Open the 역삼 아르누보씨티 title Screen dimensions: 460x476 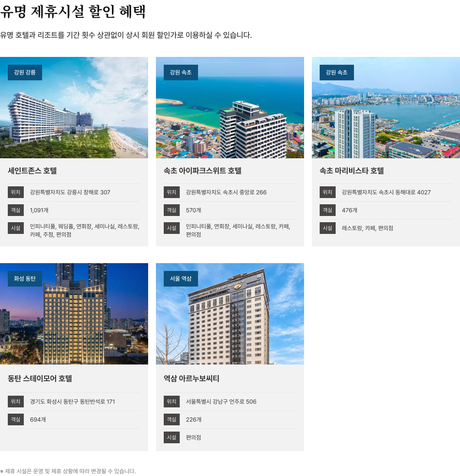pos(191,379)
